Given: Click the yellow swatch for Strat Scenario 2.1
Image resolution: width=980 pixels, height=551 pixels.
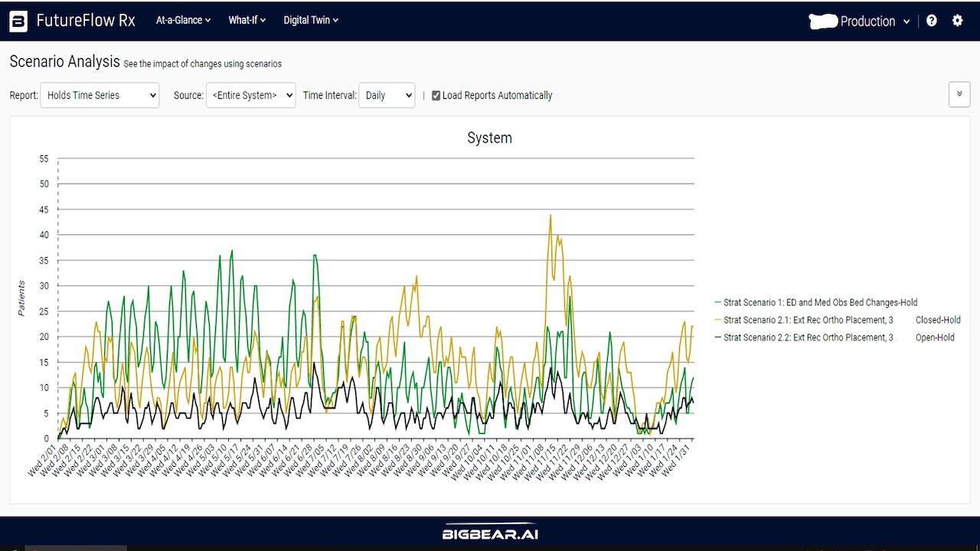Looking at the screenshot, I should (718, 320).
